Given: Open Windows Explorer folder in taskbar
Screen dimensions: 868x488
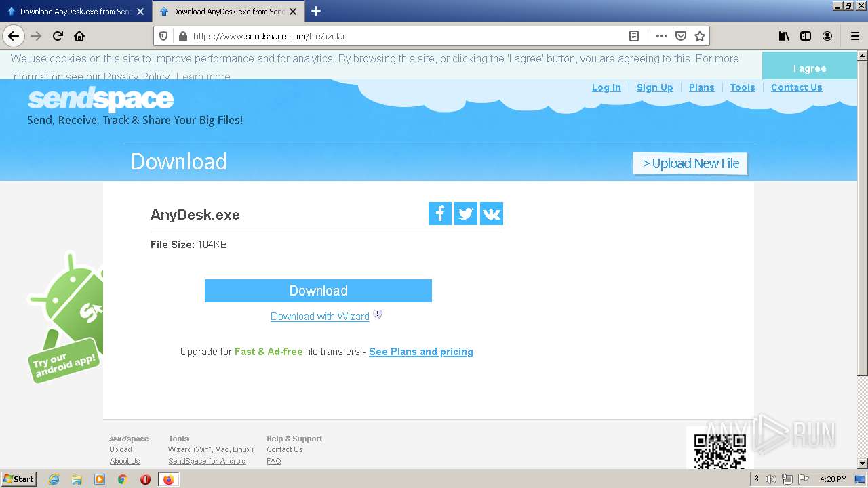Looking at the screenshot, I should pyautogui.click(x=77, y=479).
